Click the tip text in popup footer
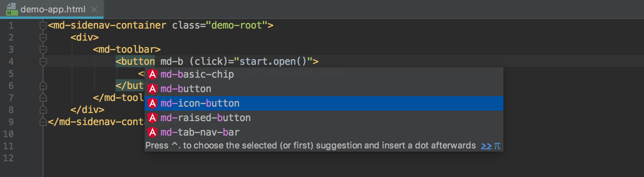The image size is (644, 177). tap(311, 146)
